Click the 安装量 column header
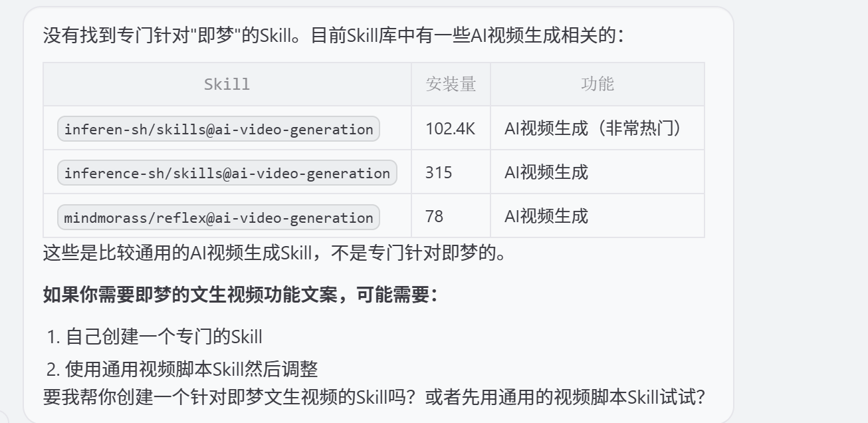This screenshot has width=868, height=423. click(x=451, y=84)
